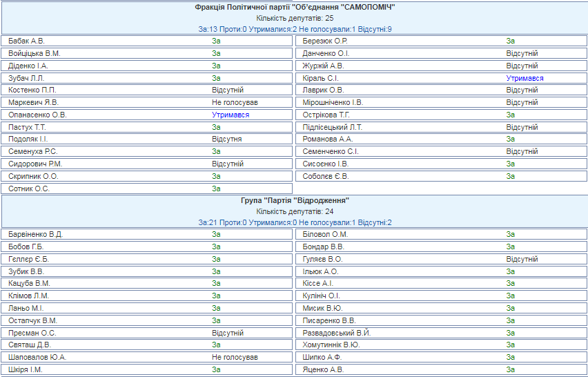Click deputy name Сотник О.С.
The height and width of the screenshot is (377, 588).
point(29,188)
